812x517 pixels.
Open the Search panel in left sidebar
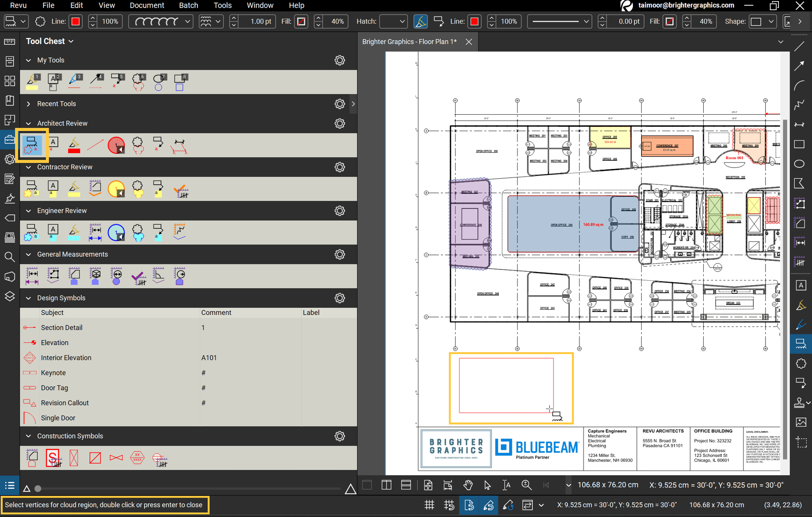coord(10,257)
